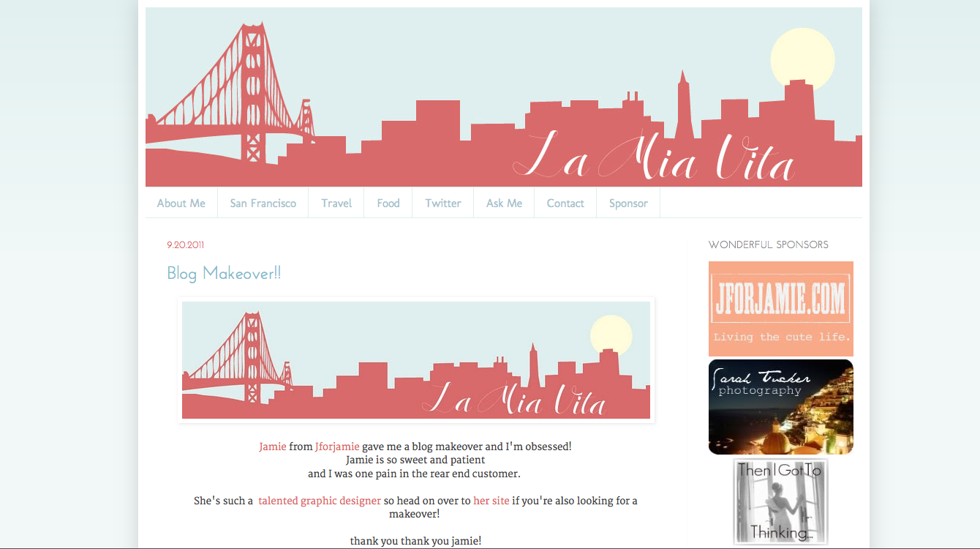Click the Jamie is so sweet and patient line
Viewport: 980px width, 549px height.
point(415,460)
